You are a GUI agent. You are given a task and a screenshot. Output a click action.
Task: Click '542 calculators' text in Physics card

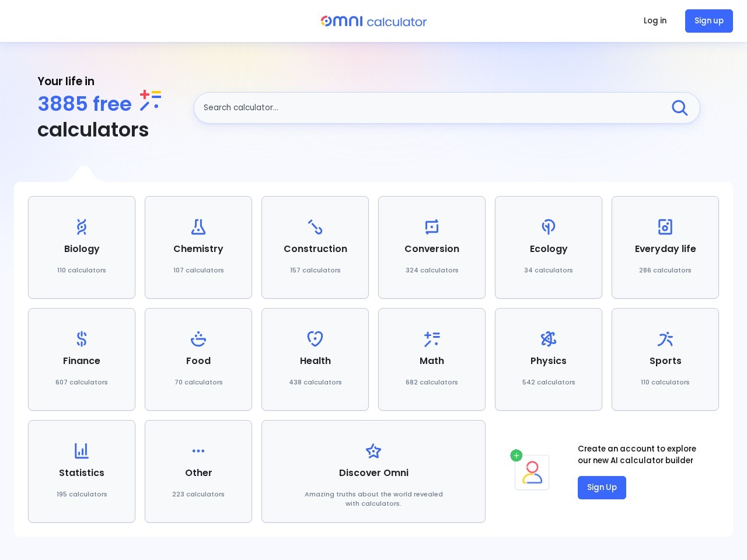[549, 382]
